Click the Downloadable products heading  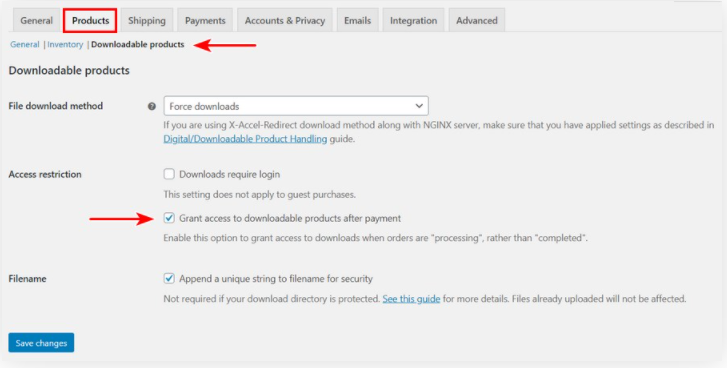pyautogui.click(x=69, y=70)
